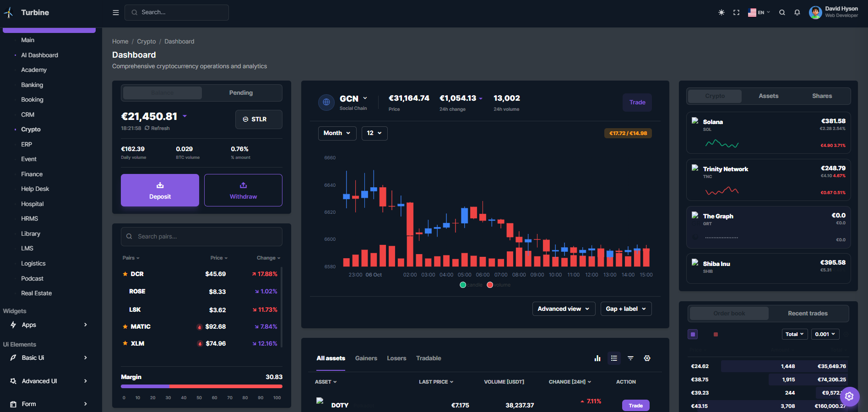
Task: Collapse the sidebar with the hamburger icon
Action: pyautogui.click(x=115, y=12)
